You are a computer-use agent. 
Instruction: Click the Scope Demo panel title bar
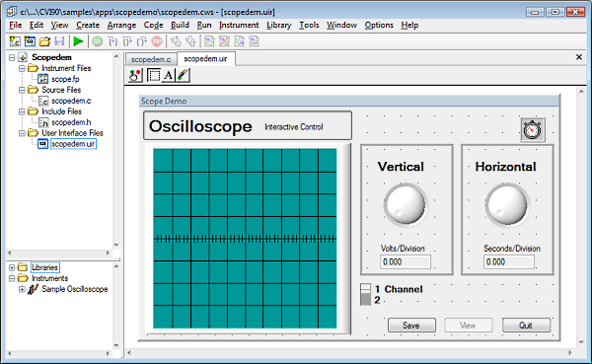(x=349, y=102)
